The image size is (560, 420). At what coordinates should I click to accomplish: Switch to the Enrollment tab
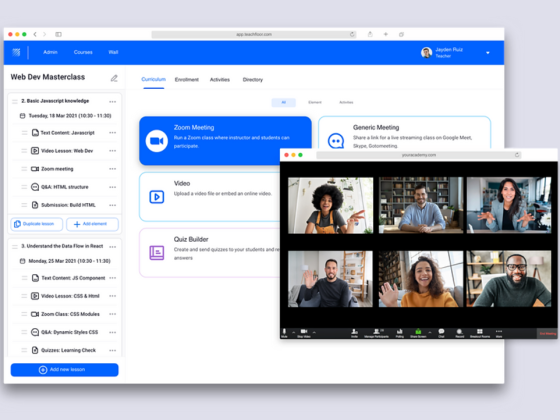[x=186, y=80]
